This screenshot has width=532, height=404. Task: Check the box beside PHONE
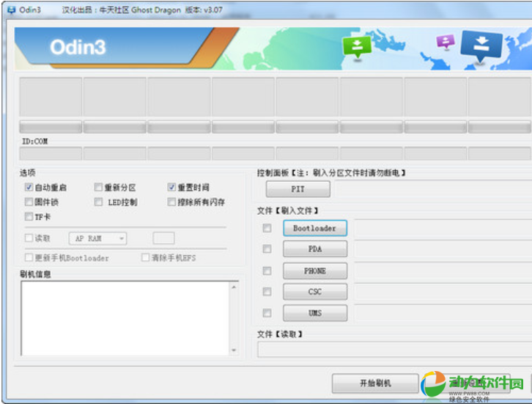267,271
